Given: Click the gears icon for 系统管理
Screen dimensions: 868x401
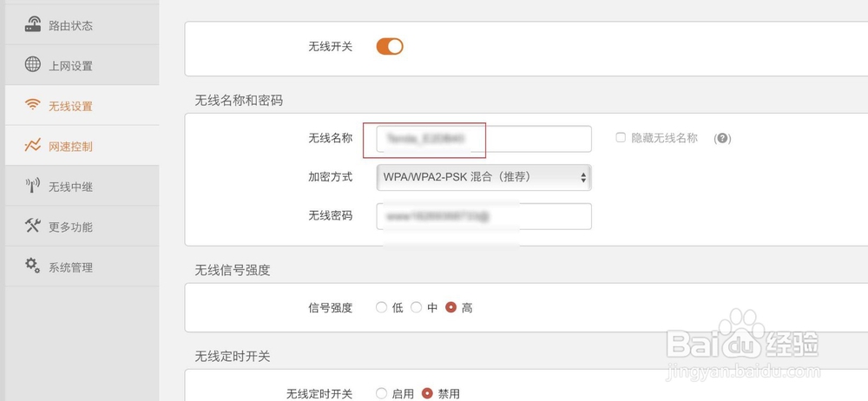Looking at the screenshot, I should (33, 266).
